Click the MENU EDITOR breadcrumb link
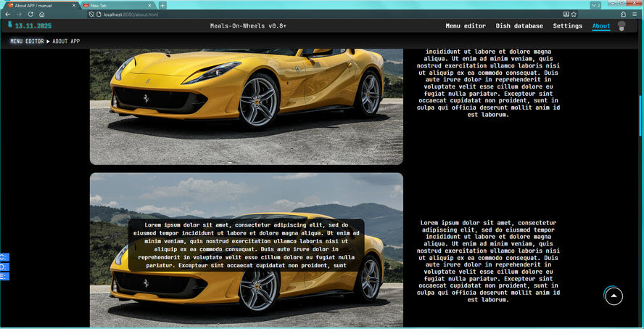The height and width of the screenshot is (329, 644). 27,41
